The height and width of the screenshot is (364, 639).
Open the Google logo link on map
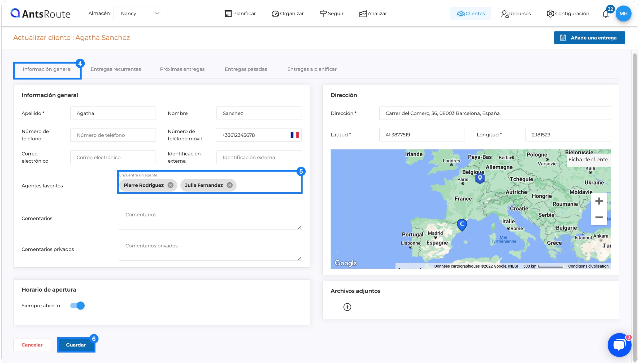[346, 263]
